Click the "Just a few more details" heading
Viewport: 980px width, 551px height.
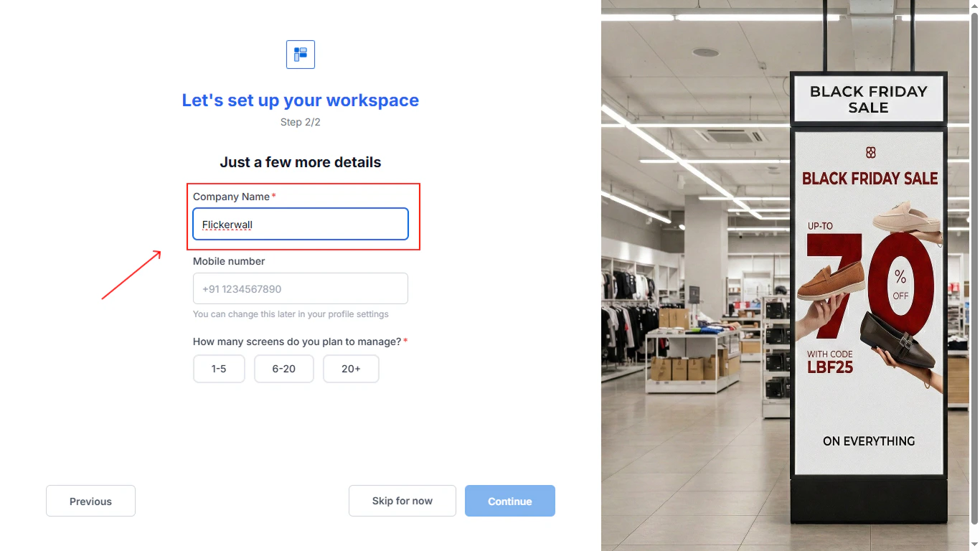pos(301,162)
